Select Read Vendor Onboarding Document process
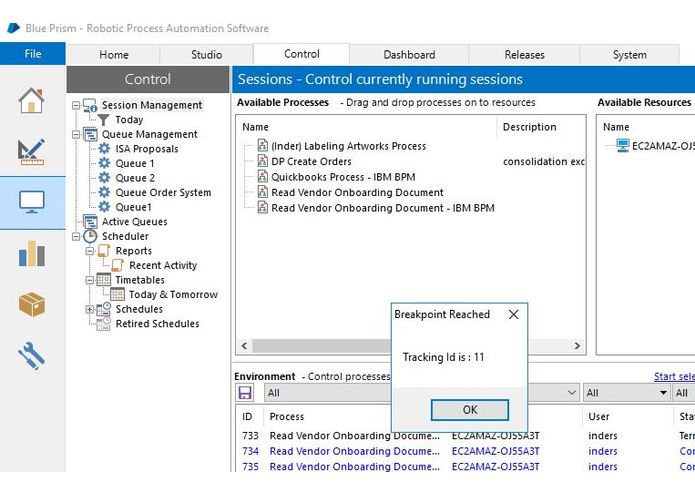 coord(357,192)
